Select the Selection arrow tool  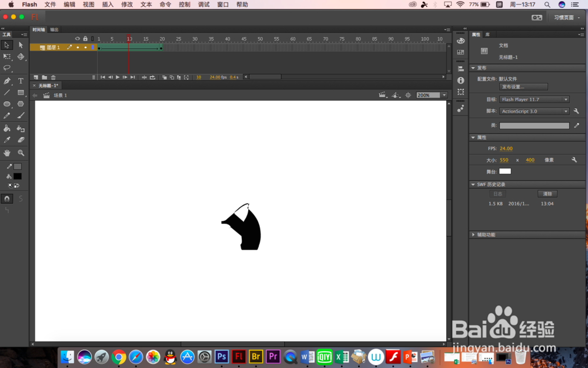(6, 45)
